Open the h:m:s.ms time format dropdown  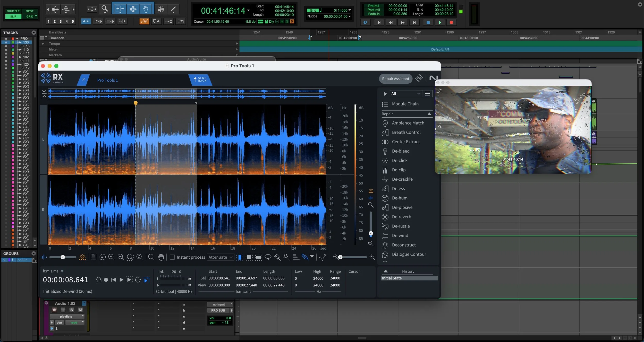(x=53, y=271)
